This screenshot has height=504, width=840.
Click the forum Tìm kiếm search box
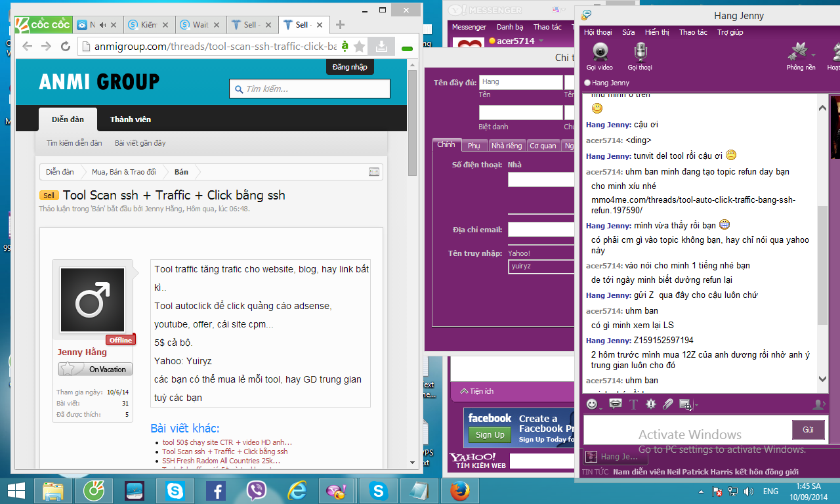[x=310, y=89]
